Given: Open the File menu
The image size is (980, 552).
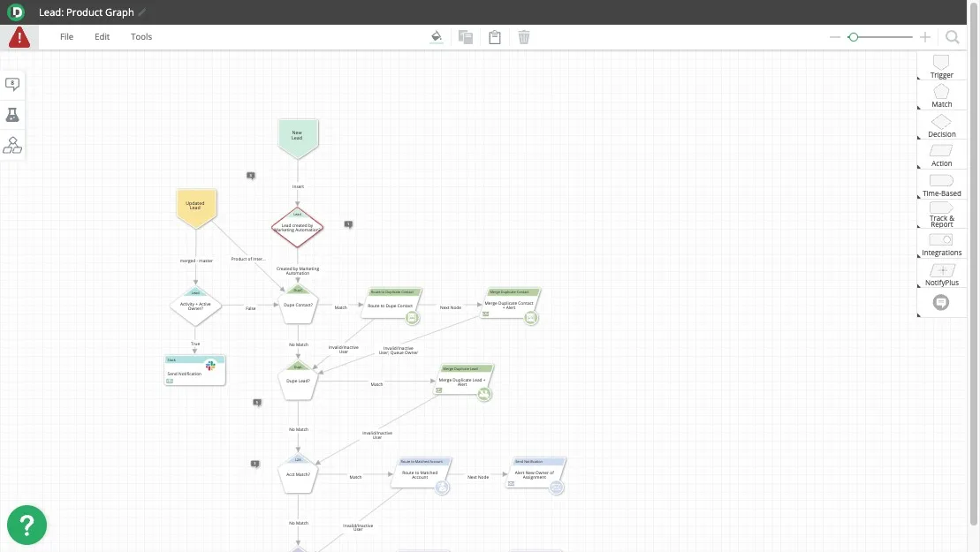Looking at the screenshot, I should (x=67, y=37).
